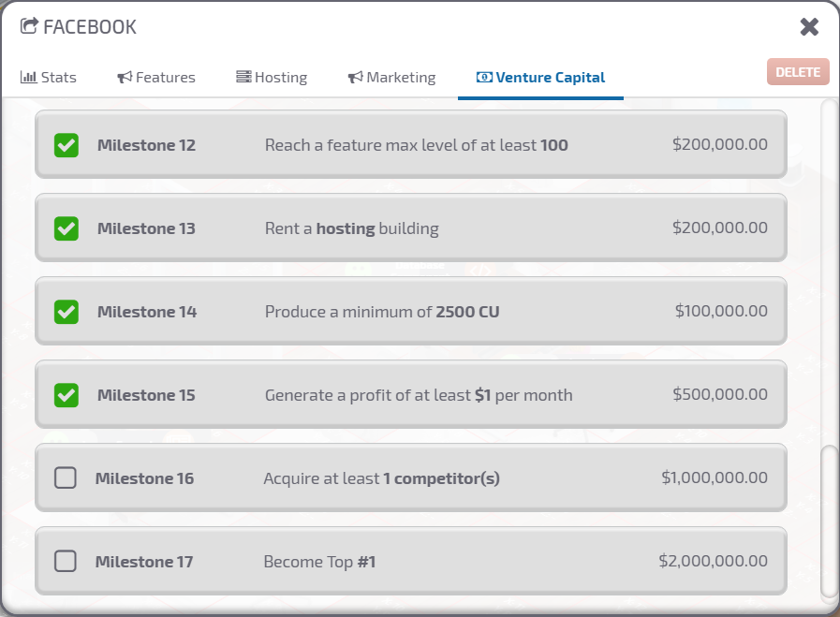Select the Become Top #1 milestone row
Screen dimensions: 840x617
tap(410, 562)
